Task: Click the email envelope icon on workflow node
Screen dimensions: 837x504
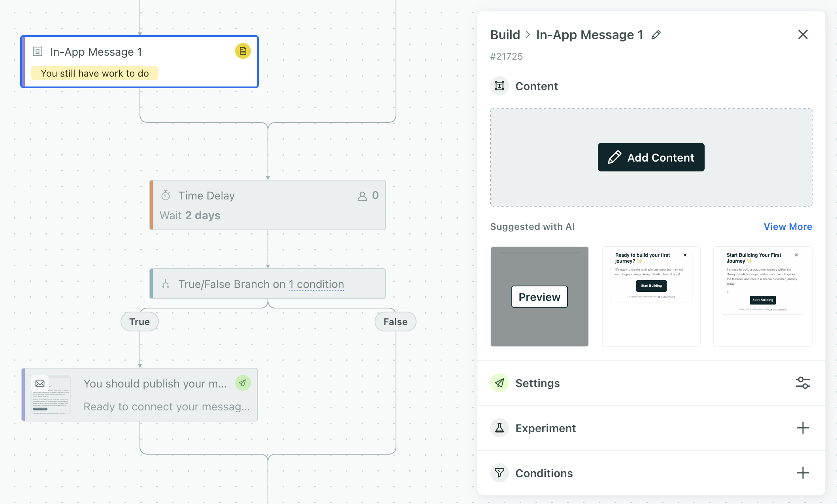Action: [x=40, y=384]
